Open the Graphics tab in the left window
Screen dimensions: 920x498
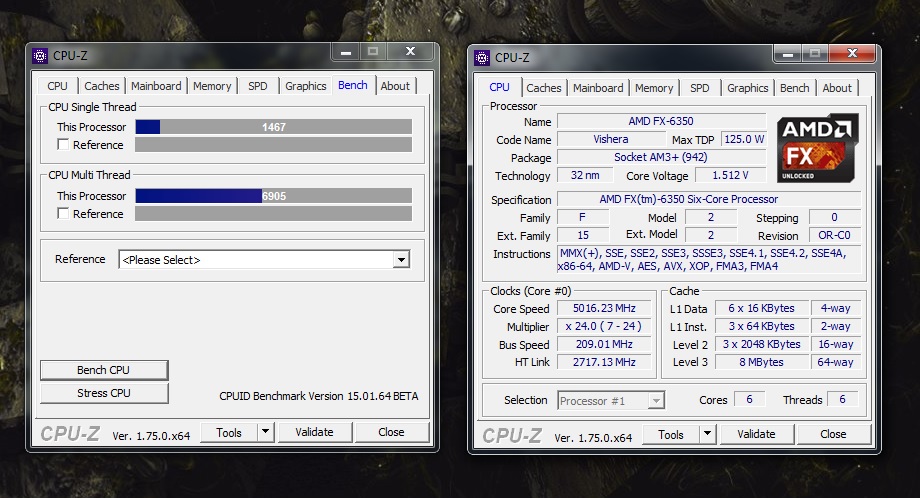306,86
